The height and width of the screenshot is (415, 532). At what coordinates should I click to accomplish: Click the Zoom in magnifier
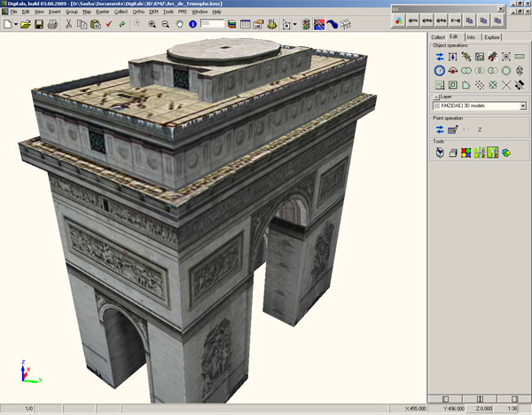pos(152,24)
